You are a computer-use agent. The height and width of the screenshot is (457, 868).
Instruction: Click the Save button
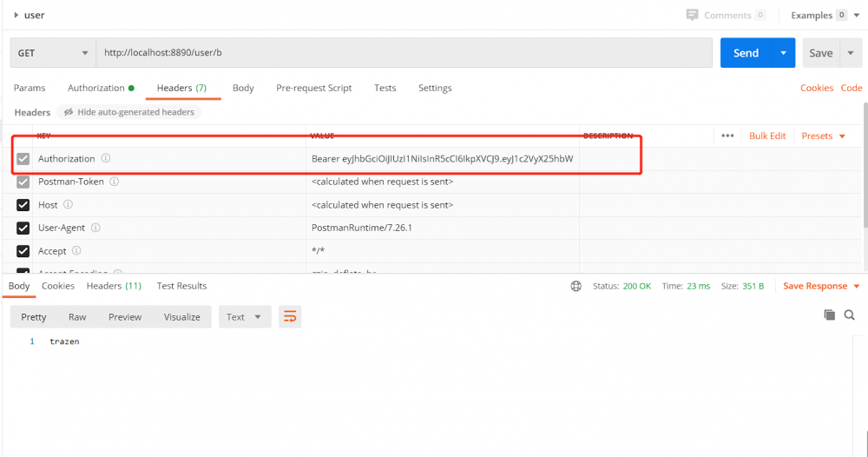coord(821,53)
